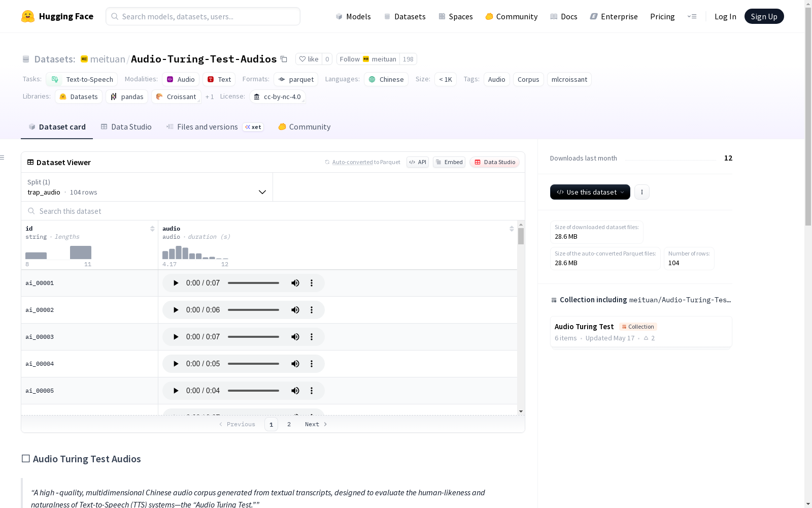Viewport: 812px width, 508px height.
Task: Open the left sidebar table of contents
Action: 2,157
